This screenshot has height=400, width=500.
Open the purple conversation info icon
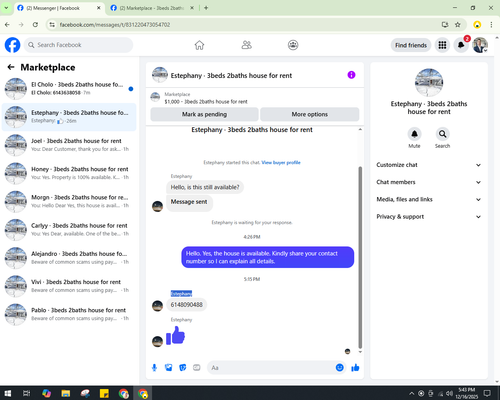tap(351, 75)
